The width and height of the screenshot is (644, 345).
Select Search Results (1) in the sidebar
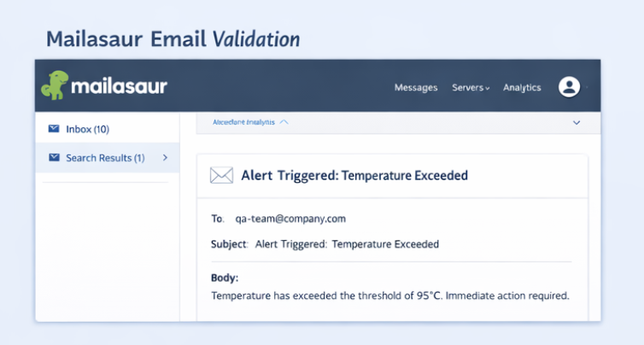point(104,158)
